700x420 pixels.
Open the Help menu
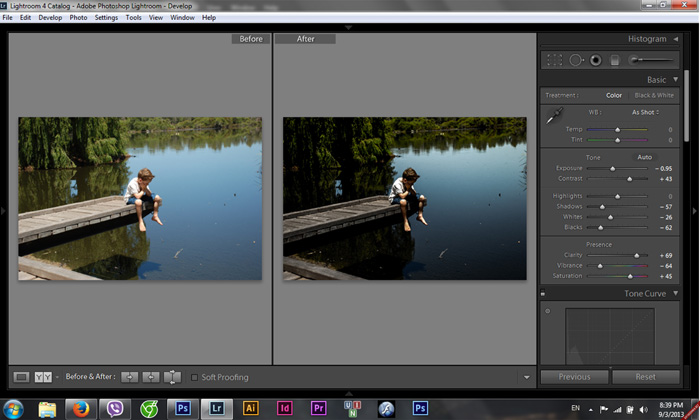pos(209,17)
